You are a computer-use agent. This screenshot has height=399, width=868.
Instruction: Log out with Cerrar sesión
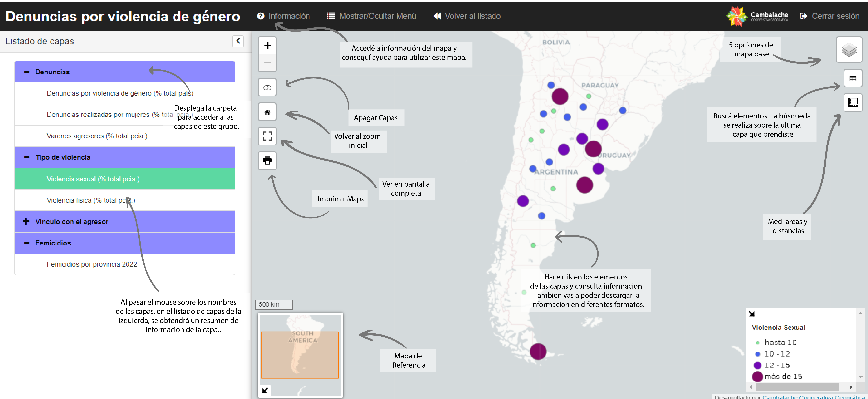[829, 16]
